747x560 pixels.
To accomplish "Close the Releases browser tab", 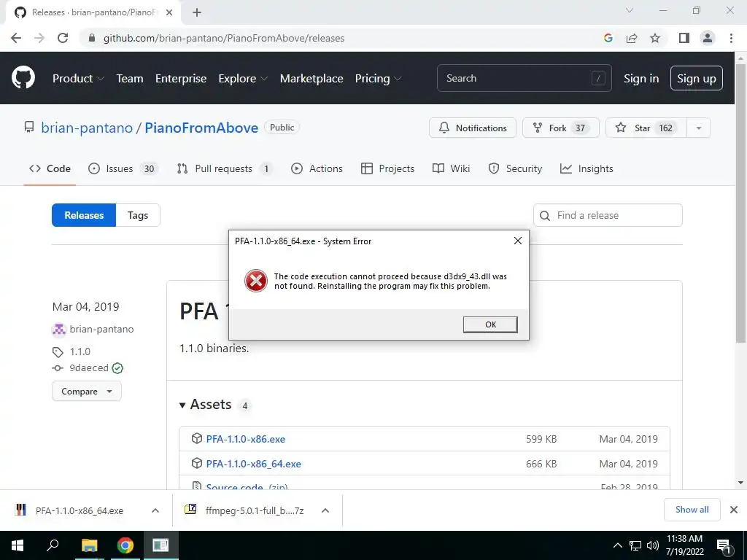I will click(169, 12).
